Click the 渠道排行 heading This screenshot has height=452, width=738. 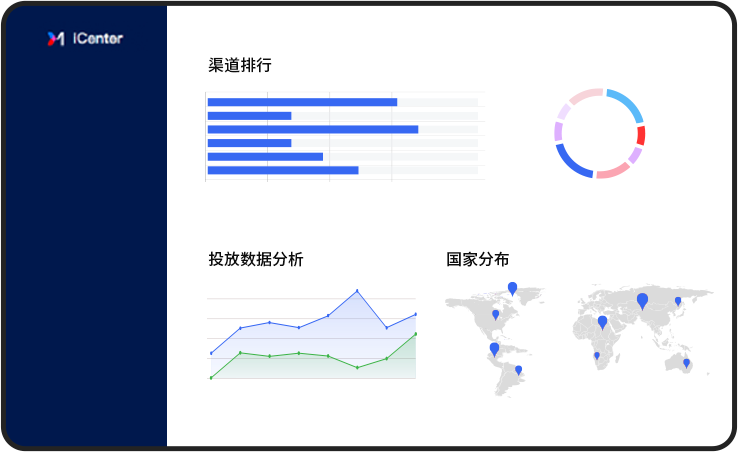(x=239, y=66)
